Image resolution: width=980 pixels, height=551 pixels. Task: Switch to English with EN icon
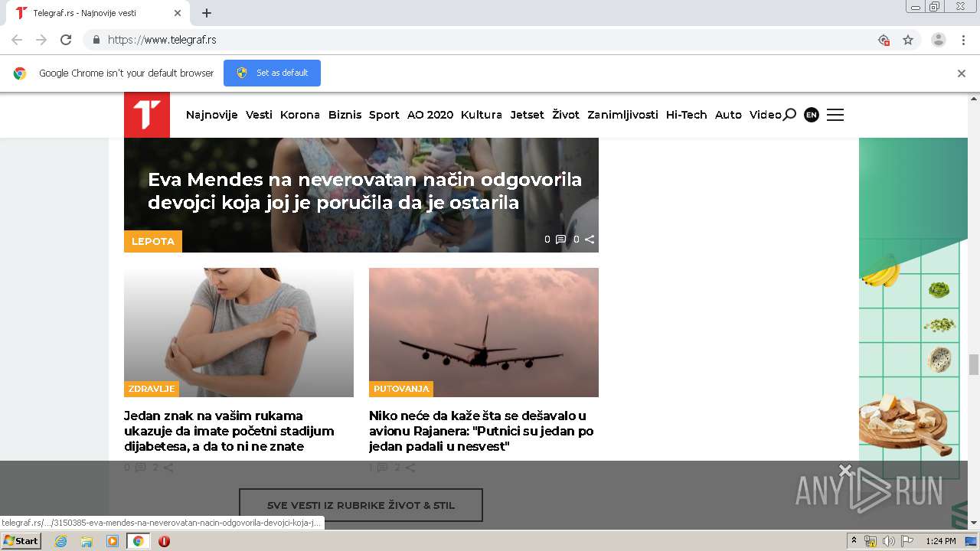coord(812,115)
